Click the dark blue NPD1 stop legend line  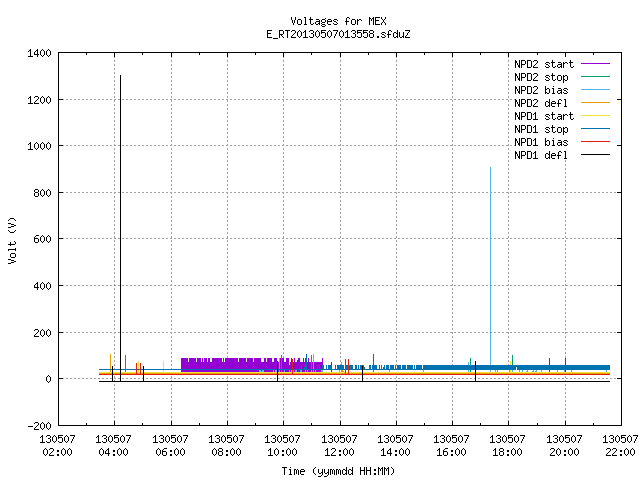[596, 129]
